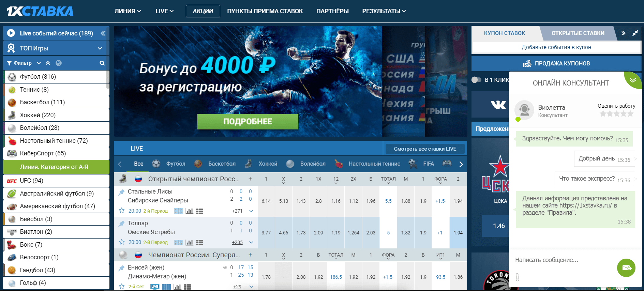Image resolution: width=644 pixels, height=291 pixels.
Task: Open field scheme icon for Толпар match
Action: tap(179, 243)
